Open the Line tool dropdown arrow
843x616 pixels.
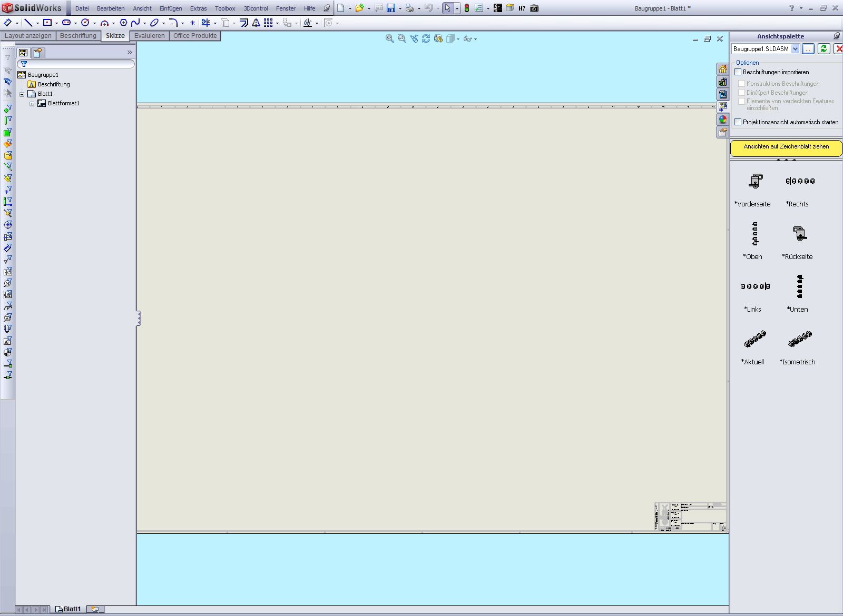(x=37, y=23)
